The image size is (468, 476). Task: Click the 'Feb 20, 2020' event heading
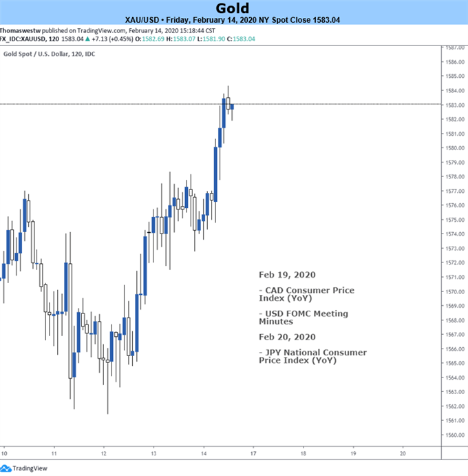click(x=287, y=337)
